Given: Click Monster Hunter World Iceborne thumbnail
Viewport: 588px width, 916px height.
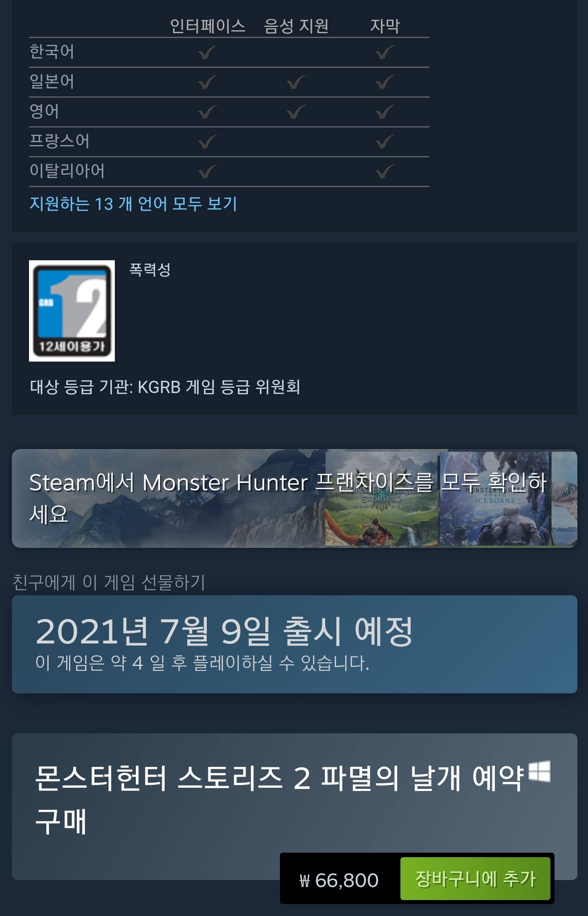Looking at the screenshot, I should click(494, 498).
